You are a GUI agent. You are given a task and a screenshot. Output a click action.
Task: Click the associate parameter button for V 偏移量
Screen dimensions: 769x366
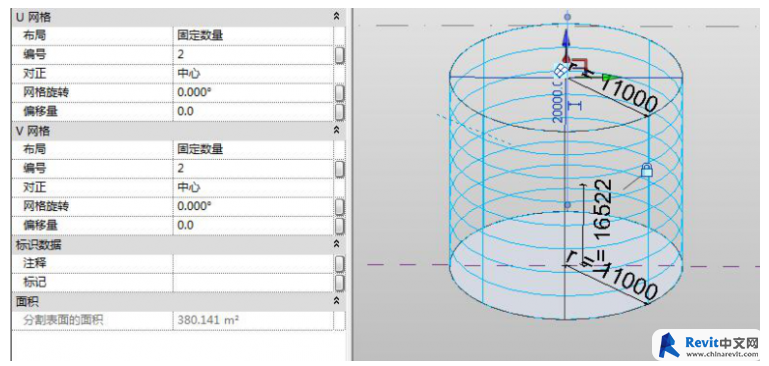point(339,226)
